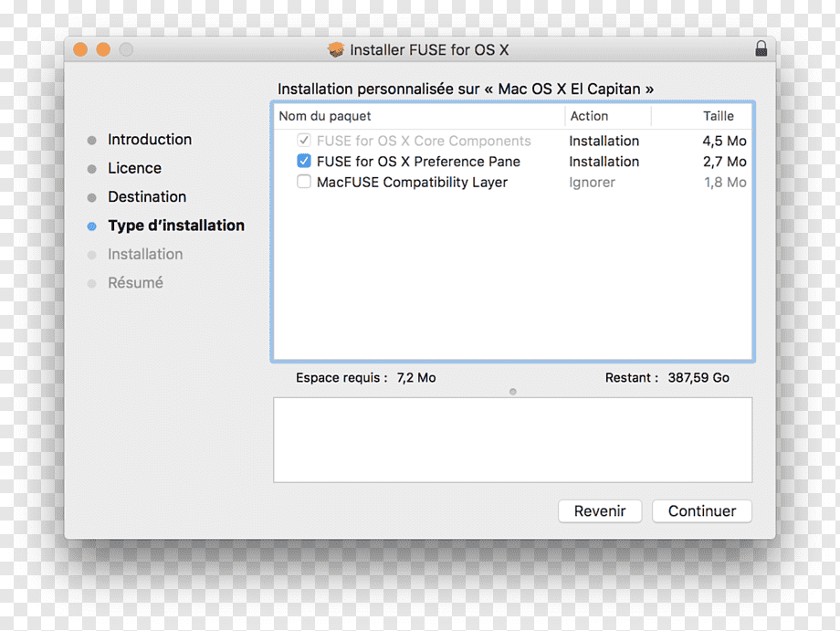840x631 pixels.
Task: Minimize the installer window
Action: pos(103,49)
